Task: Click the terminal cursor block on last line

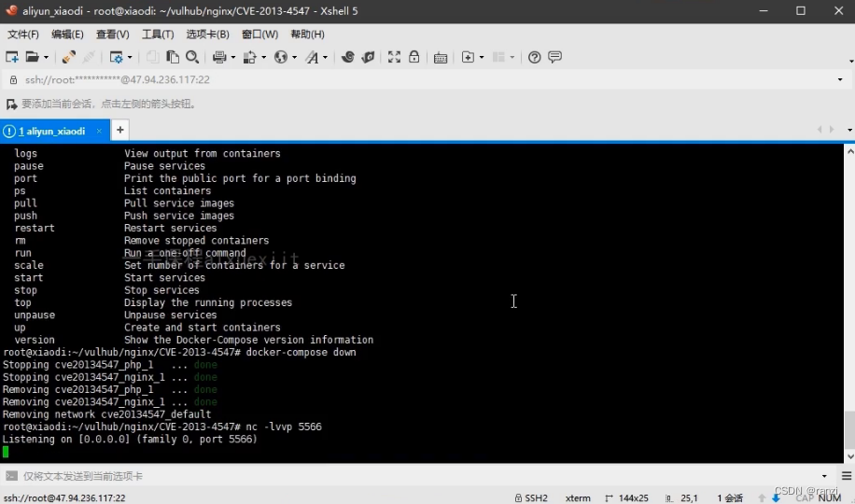Action: (x=6, y=452)
